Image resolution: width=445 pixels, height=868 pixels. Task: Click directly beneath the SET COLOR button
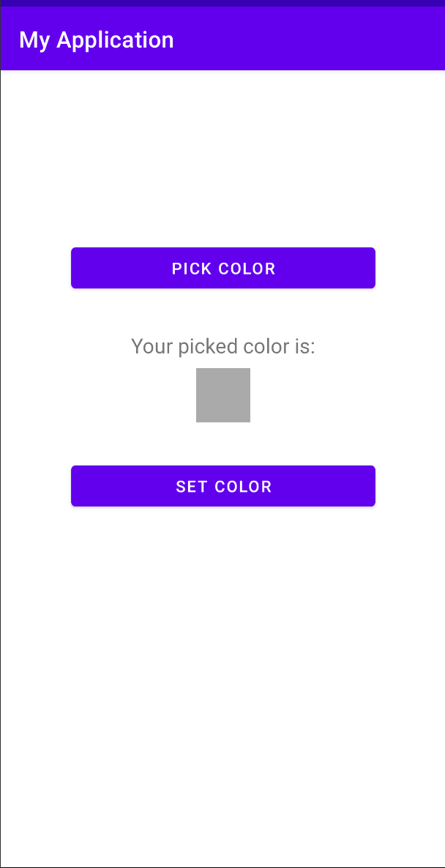click(x=222, y=534)
